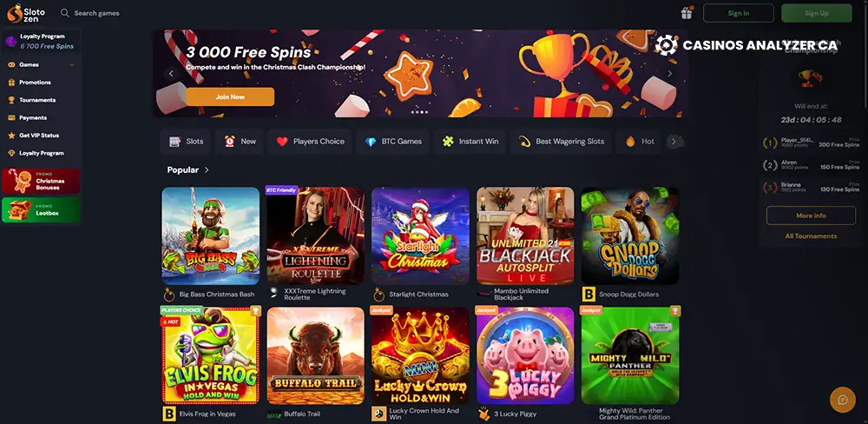Open the New games alarm clock category

pos(240,142)
